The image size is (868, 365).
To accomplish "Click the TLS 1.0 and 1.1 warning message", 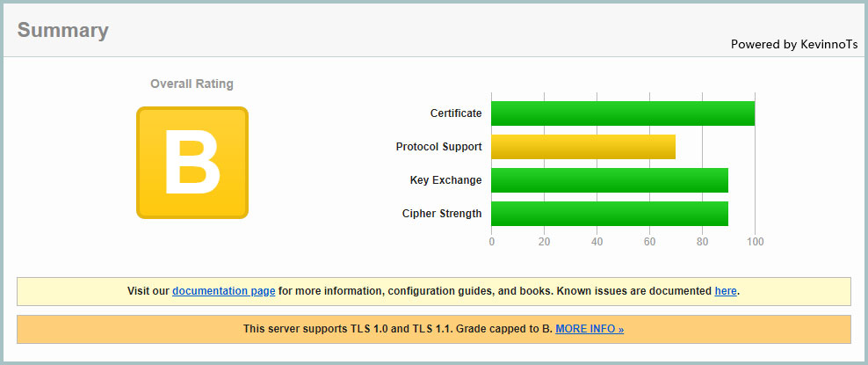I will tap(433, 329).
